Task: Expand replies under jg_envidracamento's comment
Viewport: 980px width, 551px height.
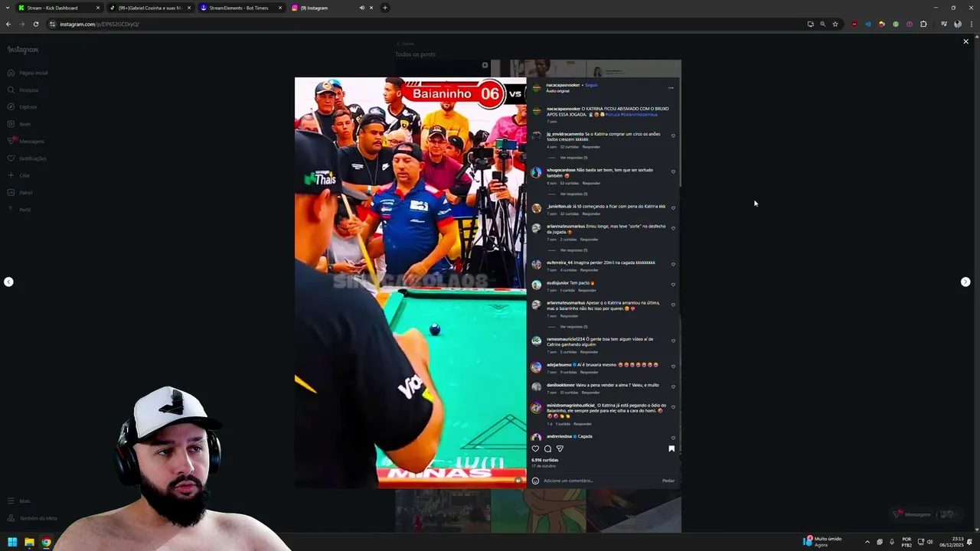Action: (x=573, y=158)
